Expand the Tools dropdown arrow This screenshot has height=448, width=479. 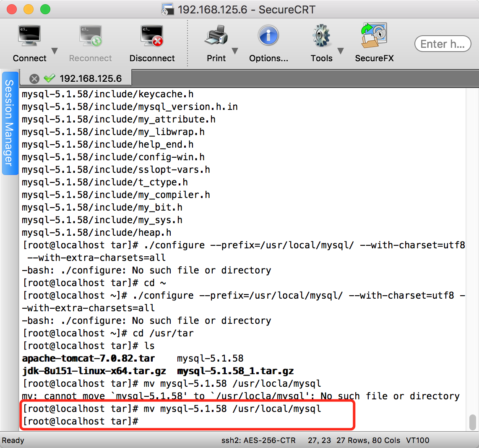pyautogui.click(x=341, y=51)
